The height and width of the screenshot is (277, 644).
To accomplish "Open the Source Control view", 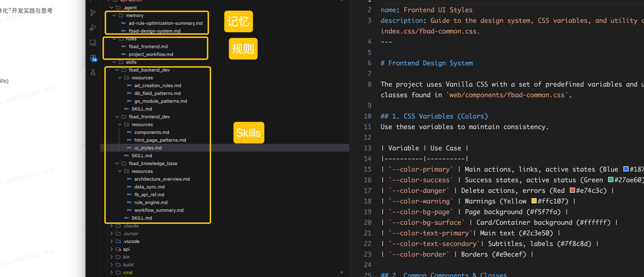I will [x=93, y=13].
